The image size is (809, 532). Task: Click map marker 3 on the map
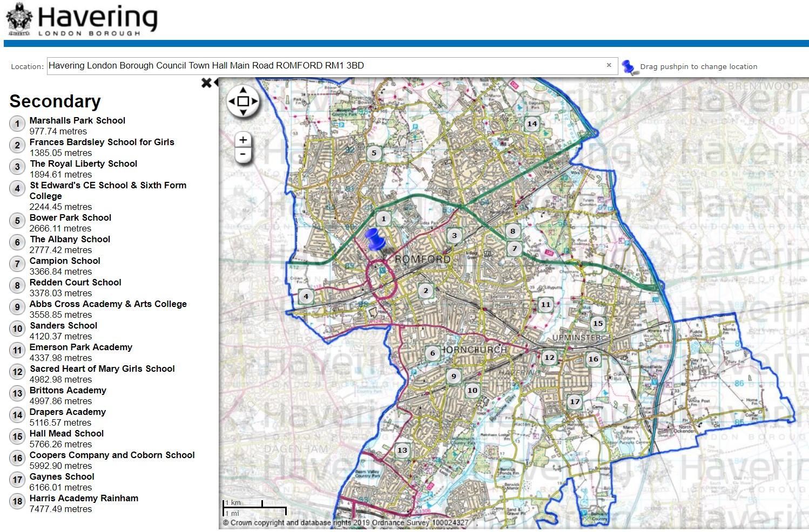(x=454, y=235)
